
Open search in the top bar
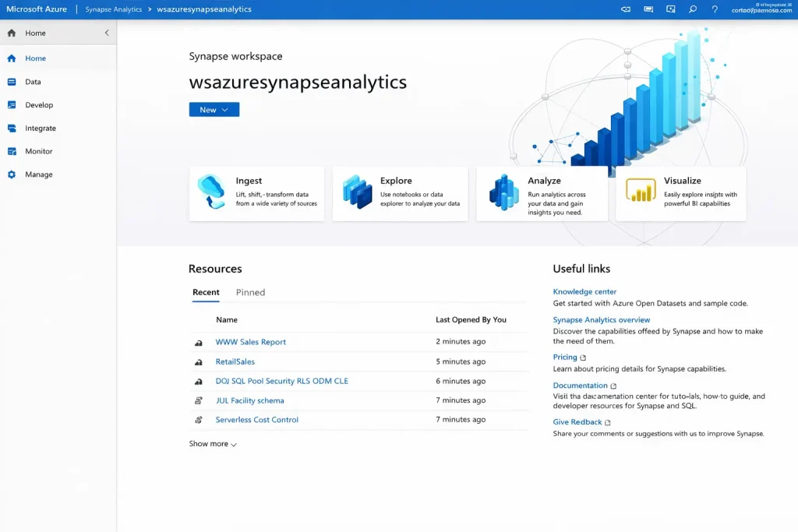(692, 9)
